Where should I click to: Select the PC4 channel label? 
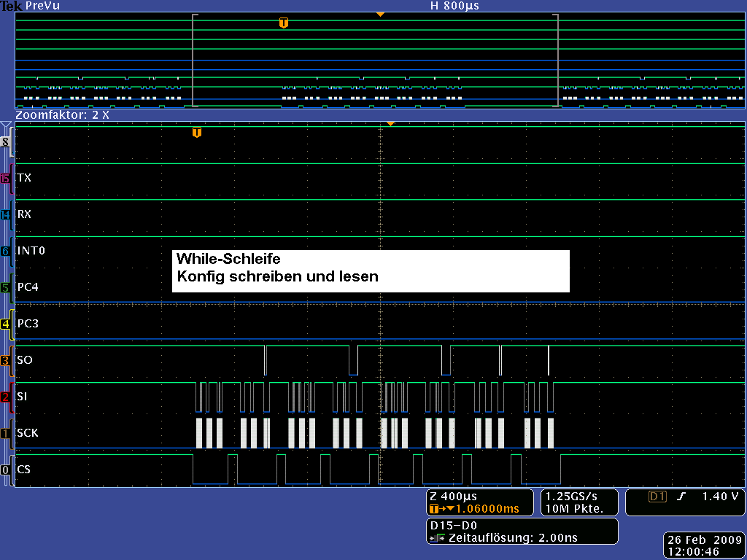[x=28, y=287]
